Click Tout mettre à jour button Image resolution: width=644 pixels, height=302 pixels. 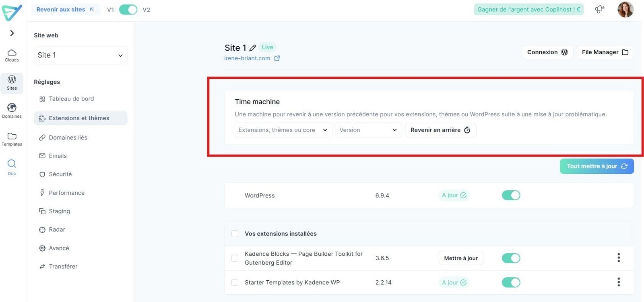tap(597, 166)
